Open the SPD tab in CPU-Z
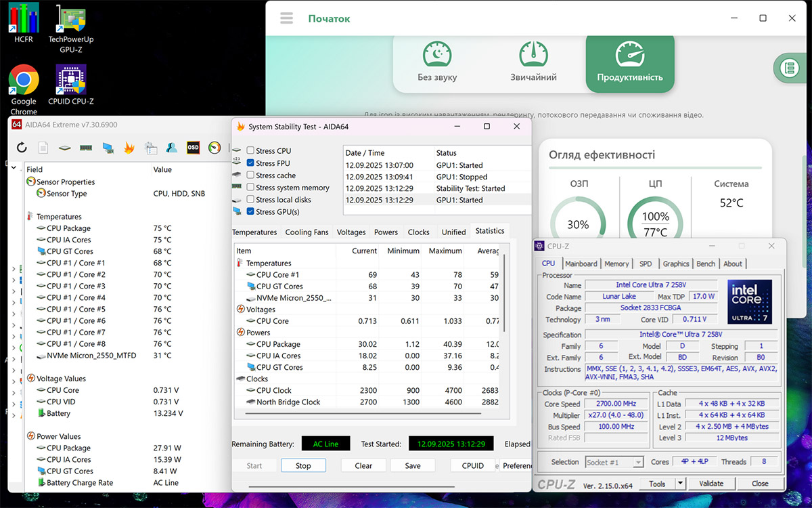The width and height of the screenshot is (812, 508). (646, 263)
